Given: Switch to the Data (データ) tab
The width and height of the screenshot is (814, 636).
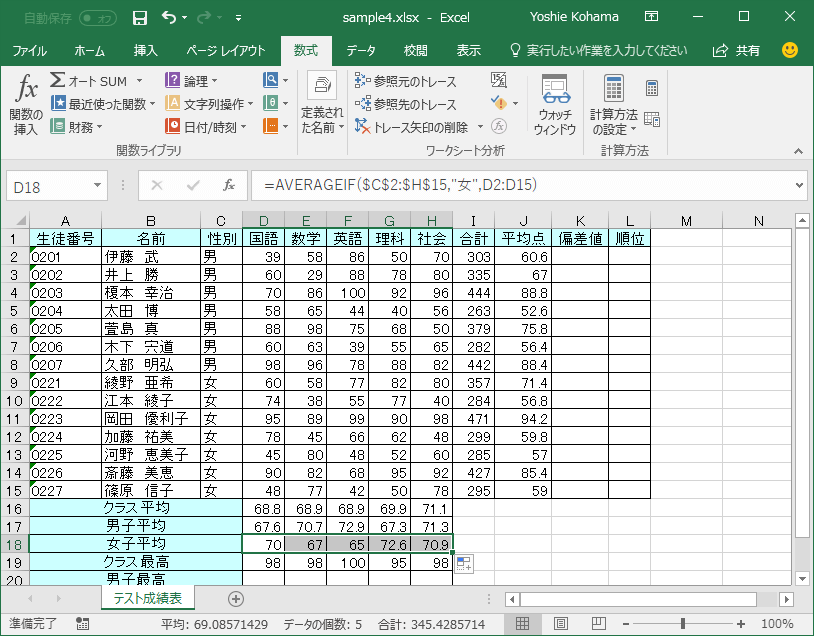Looking at the screenshot, I should coord(361,50).
